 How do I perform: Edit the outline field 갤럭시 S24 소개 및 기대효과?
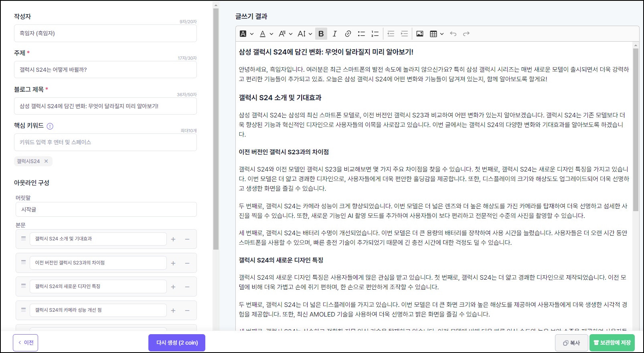coord(98,239)
